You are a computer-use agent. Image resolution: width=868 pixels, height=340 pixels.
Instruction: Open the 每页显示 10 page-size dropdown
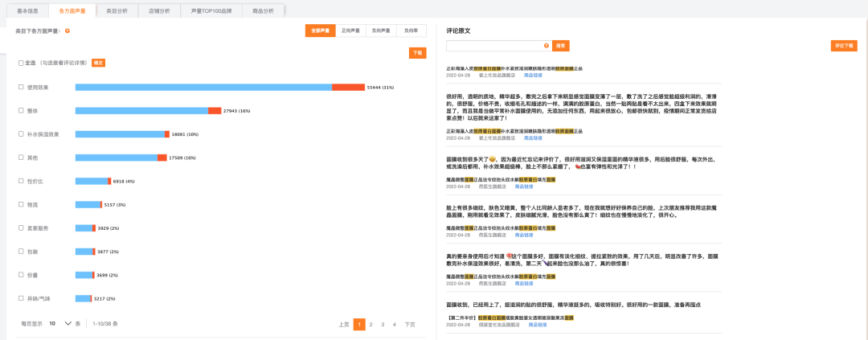click(60, 323)
